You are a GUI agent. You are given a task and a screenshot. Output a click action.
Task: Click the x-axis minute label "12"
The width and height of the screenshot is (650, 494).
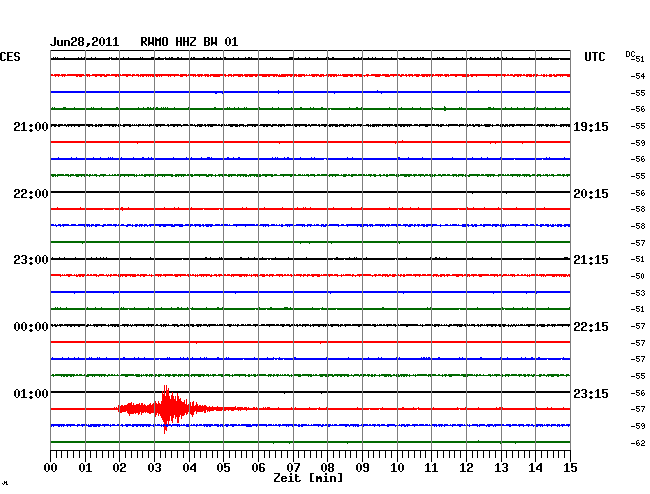[466, 468]
